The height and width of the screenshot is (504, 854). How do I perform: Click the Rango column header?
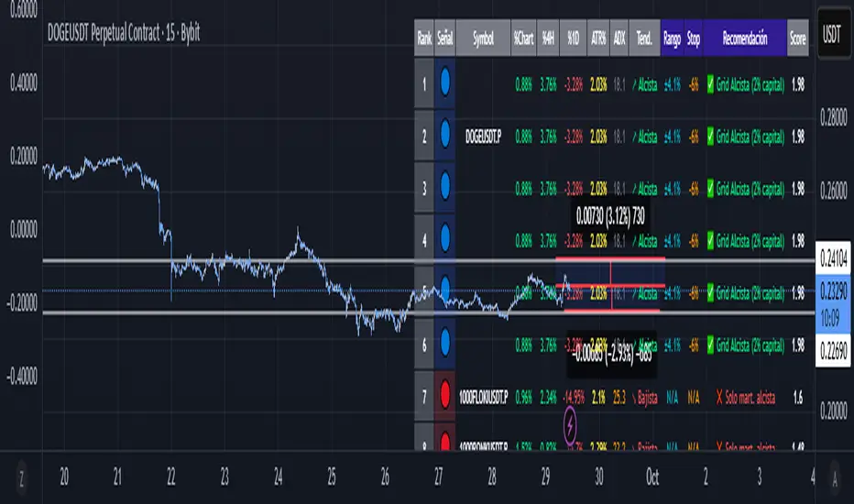pyautogui.click(x=671, y=38)
